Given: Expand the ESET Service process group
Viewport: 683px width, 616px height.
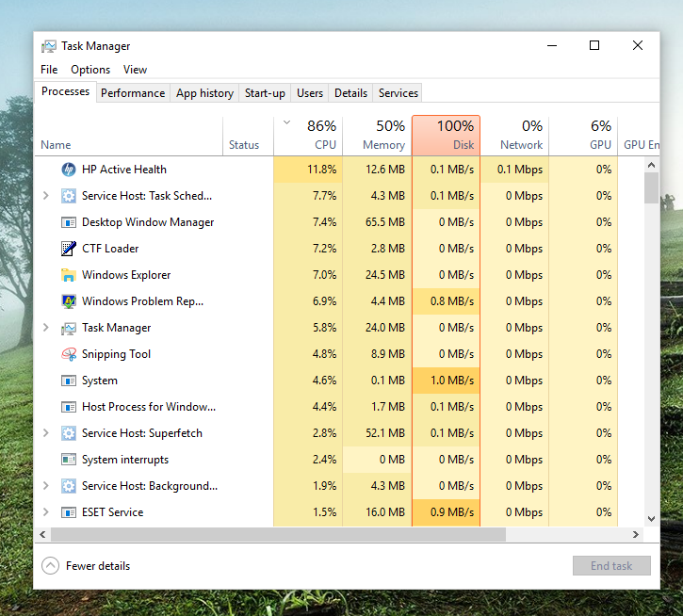Looking at the screenshot, I should [x=46, y=512].
